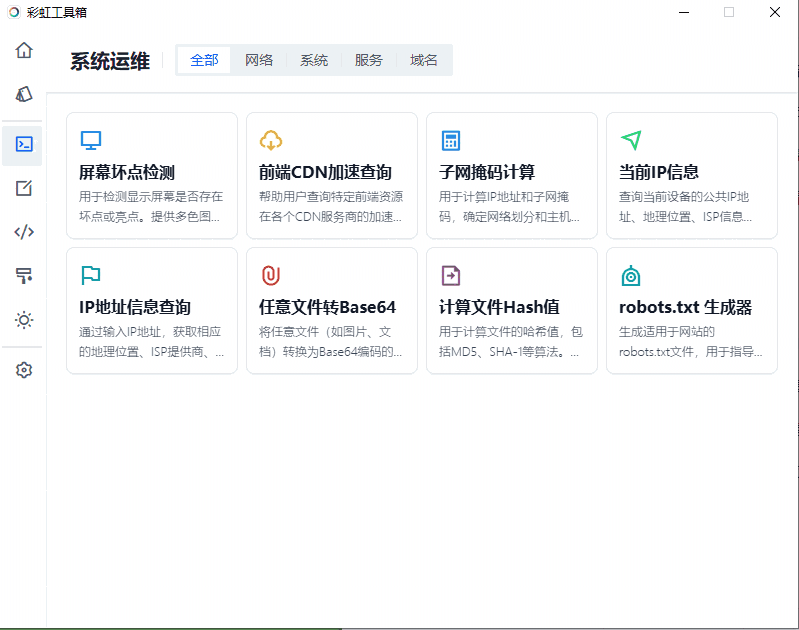Viewport: 799px width, 630px height.
Task: Open the paint roller sidebar icon
Action: pos(24,276)
